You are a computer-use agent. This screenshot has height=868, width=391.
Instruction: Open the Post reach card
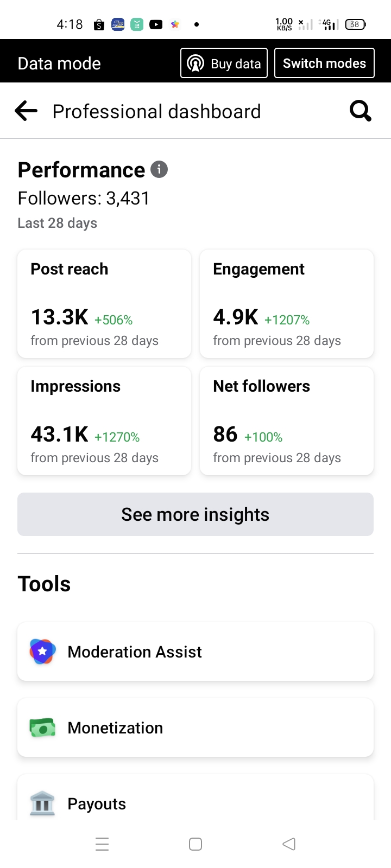104,304
